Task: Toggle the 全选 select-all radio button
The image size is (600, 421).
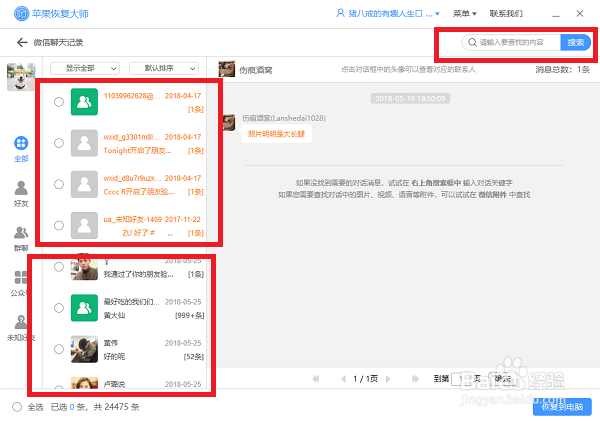Action: (x=17, y=407)
